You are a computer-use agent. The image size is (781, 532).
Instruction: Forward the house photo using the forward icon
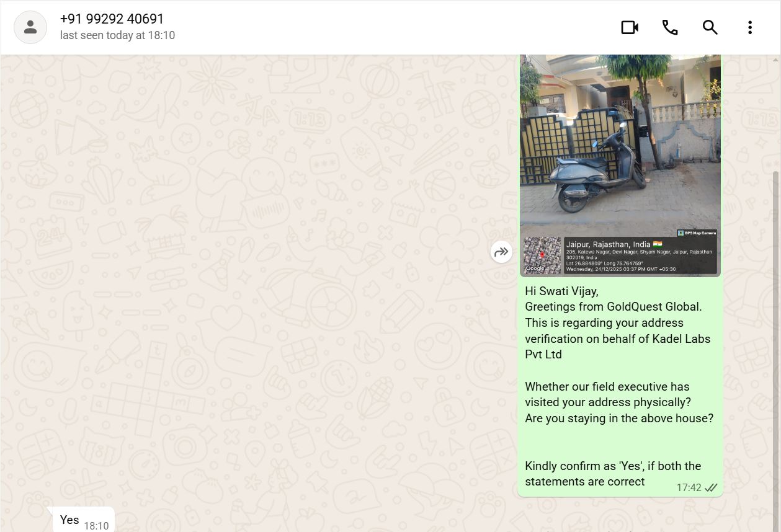501,252
